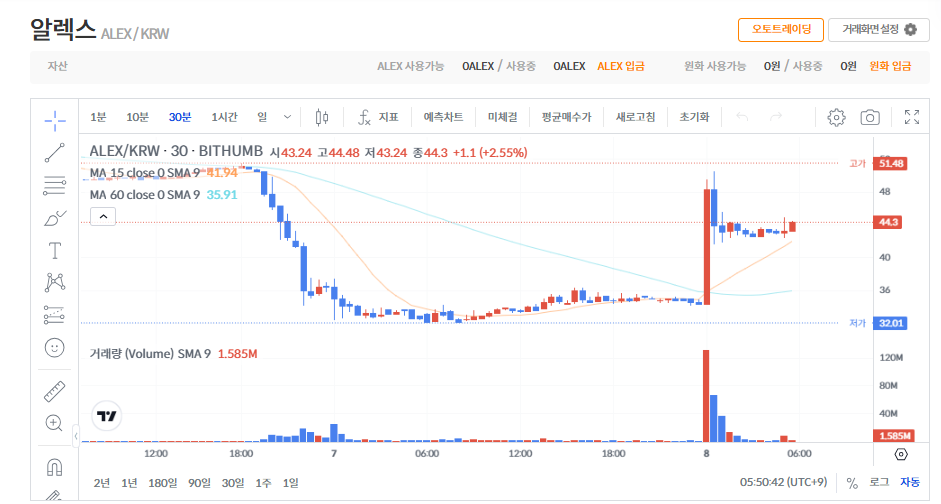Redo the last chart action
The width and height of the screenshot is (941, 504).
click(776, 116)
